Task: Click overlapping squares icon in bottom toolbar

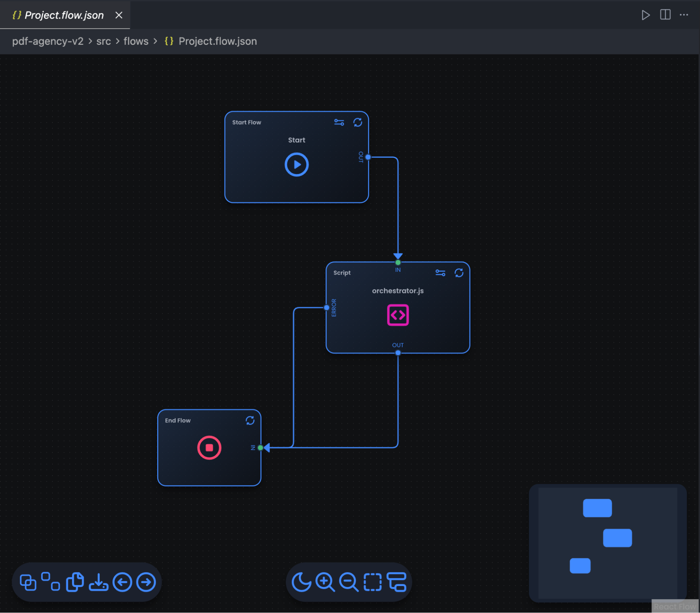Action: click(x=28, y=583)
